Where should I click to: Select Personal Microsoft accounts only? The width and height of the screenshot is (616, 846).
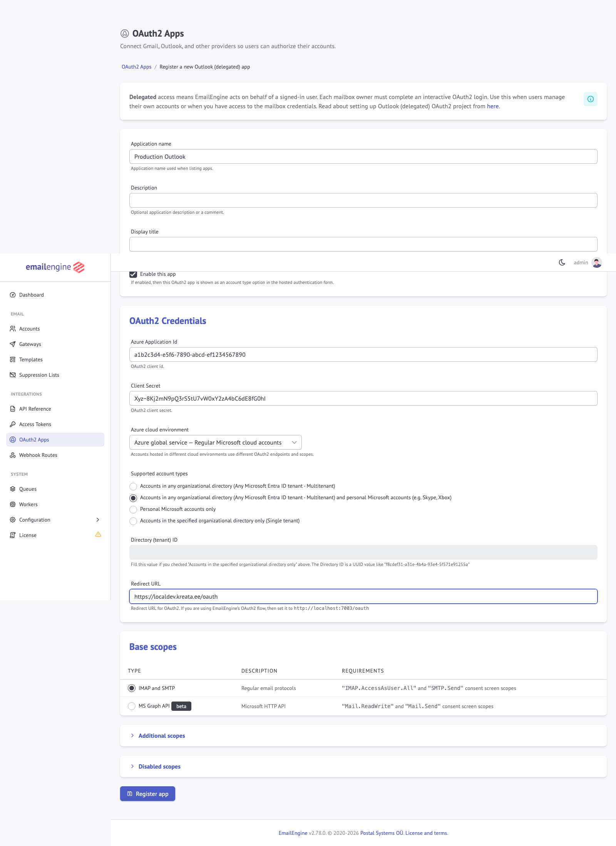click(133, 509)
